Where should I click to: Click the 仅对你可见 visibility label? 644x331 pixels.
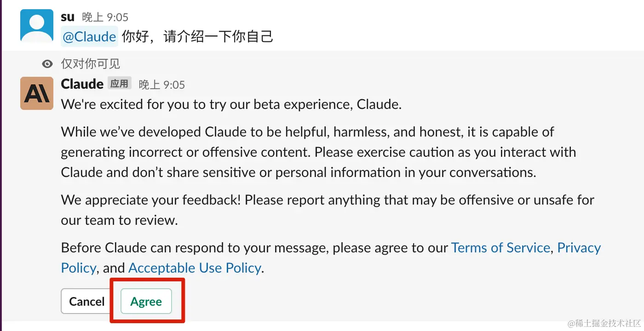point(91,64)
